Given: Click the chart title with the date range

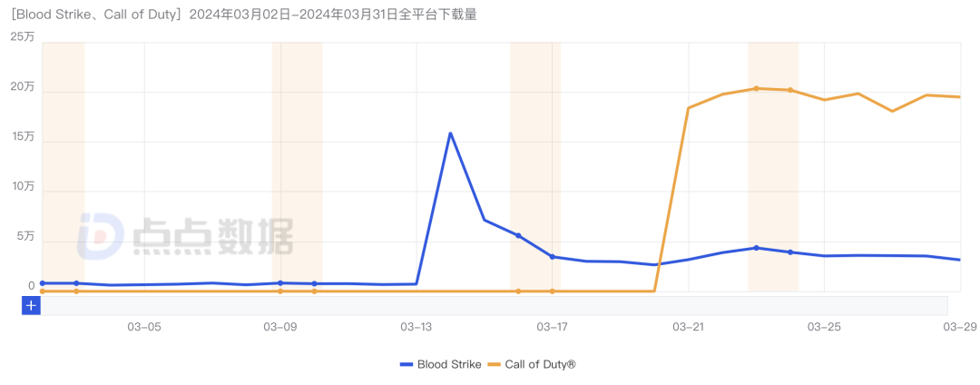Looking at the screenshot, I should tap(244, 15).
